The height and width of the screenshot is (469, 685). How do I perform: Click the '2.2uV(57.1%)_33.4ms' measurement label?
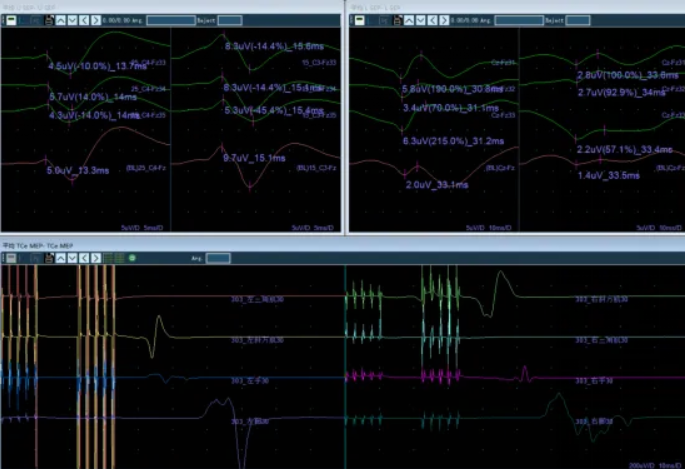pyautogui.click(x=625, y=150)
